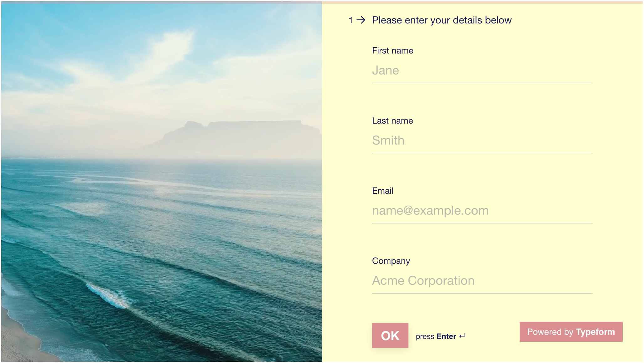
Task: Click the 'Acme Corporation' placeholder text
Action: pyautogui.click(x=423, y=281)
